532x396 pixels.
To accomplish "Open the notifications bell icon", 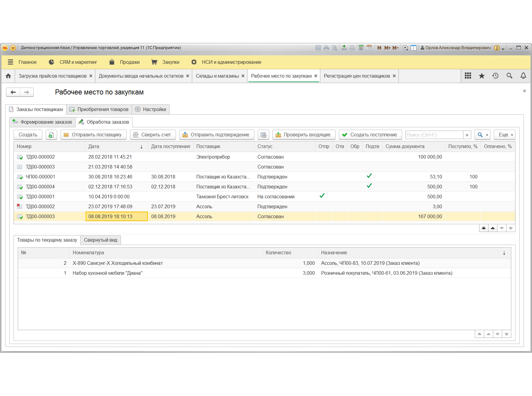I will 523,76.
